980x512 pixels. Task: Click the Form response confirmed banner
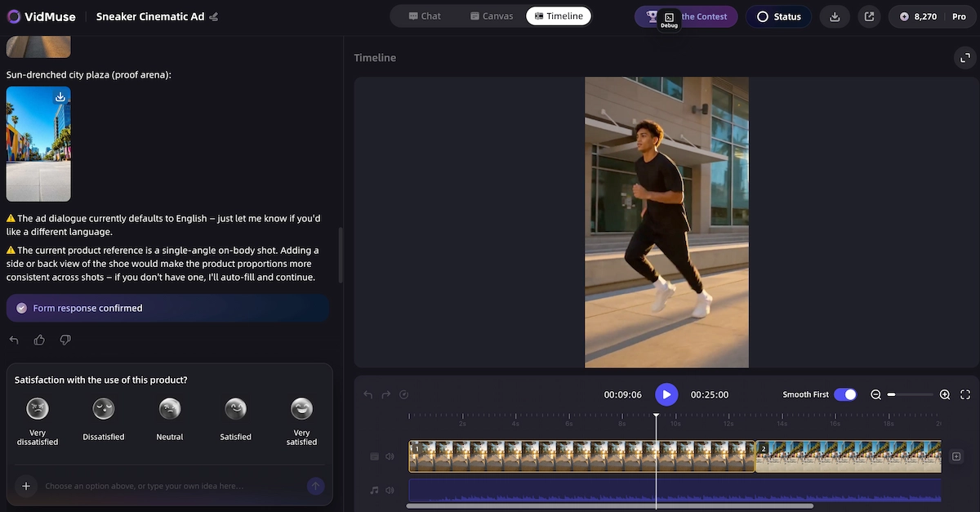(168, 308)
